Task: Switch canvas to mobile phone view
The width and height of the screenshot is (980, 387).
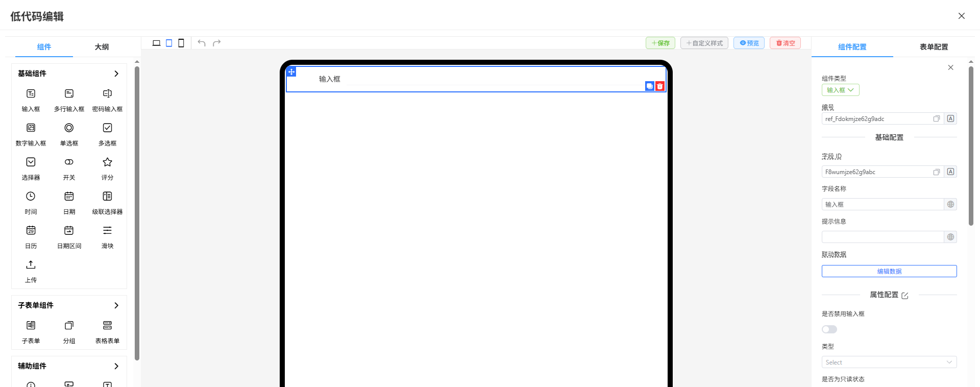Action: pyautogui.click(x=181, y=43)
